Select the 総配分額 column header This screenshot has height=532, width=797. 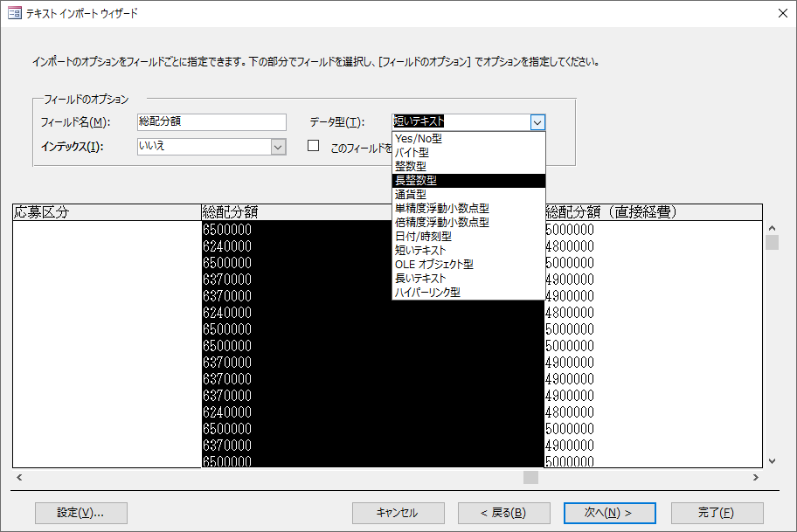click(297, 212)
